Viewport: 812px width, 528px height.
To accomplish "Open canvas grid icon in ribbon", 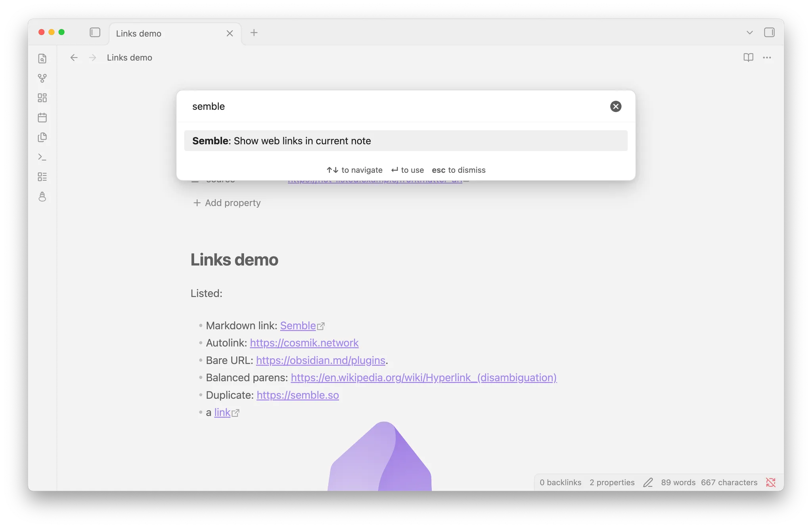I will coord(42,98).
